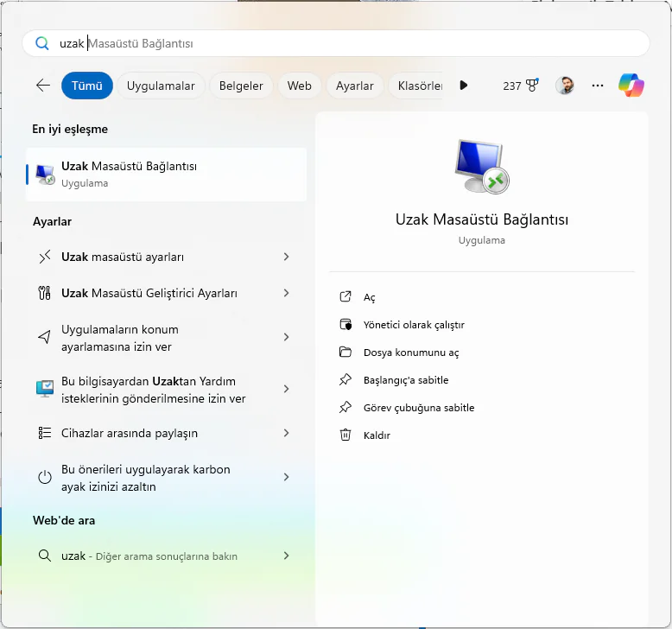The width and height of the screenshot is (672, 629).
Task: Click the trash icon for Kaldır
Action: point(346,435)
